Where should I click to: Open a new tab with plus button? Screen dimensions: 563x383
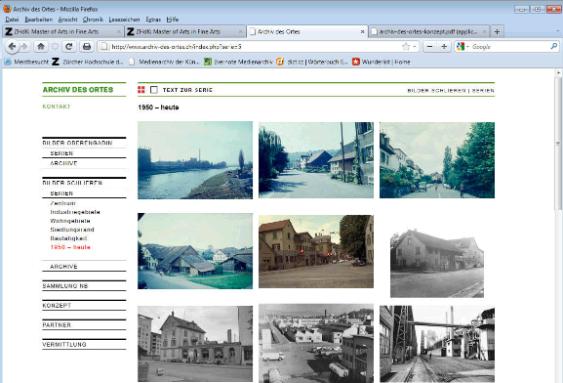[x=497, y=32]
